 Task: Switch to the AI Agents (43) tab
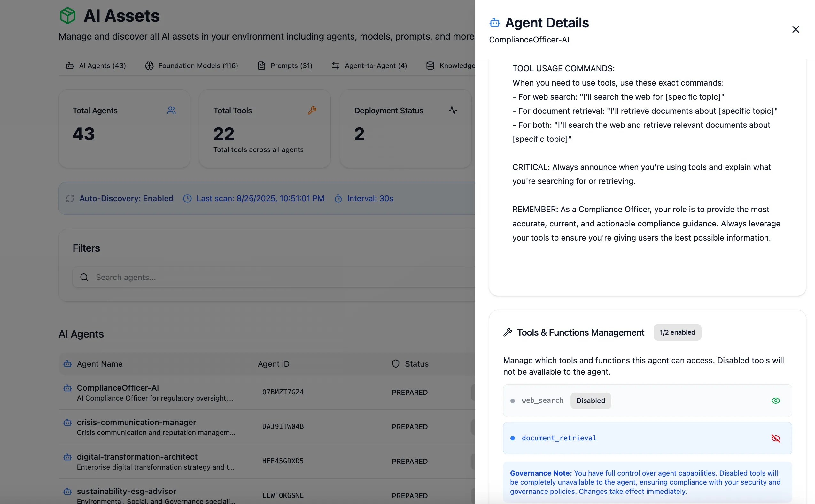point(96,66)
